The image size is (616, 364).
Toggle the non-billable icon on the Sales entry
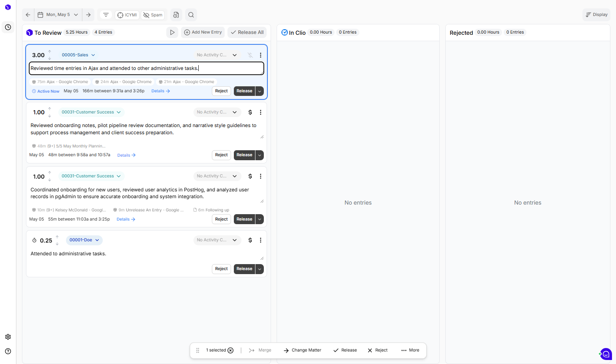pyautogui.click(x=250, y=55)
